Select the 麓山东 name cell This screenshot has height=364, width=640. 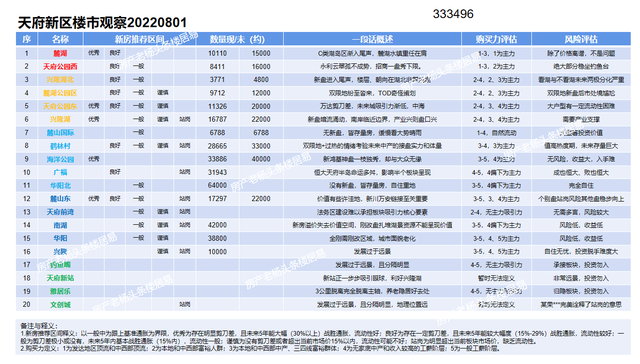click(60, 199)
